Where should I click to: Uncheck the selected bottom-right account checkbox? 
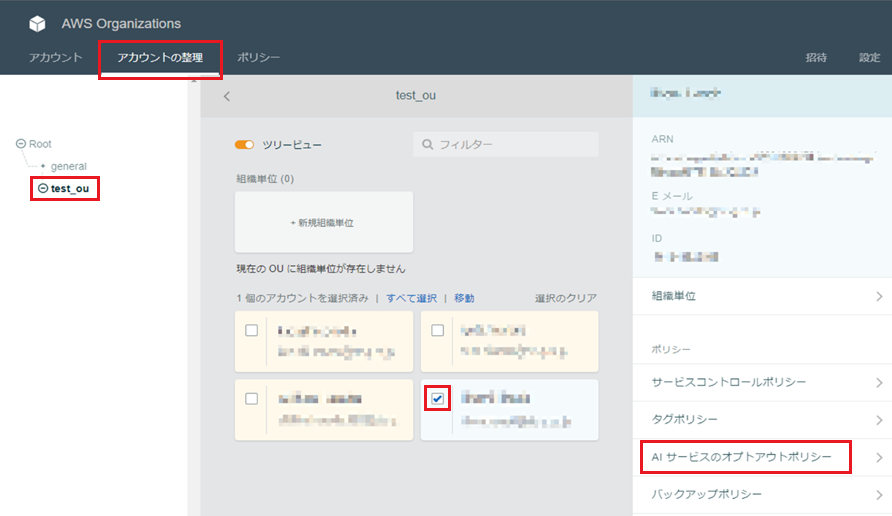point(437,398)
